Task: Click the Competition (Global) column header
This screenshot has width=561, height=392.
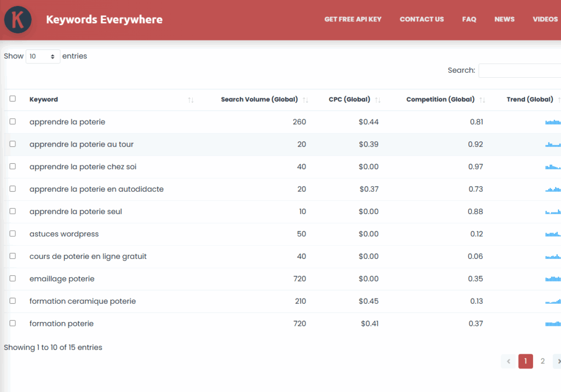Action: pos(440,100)
